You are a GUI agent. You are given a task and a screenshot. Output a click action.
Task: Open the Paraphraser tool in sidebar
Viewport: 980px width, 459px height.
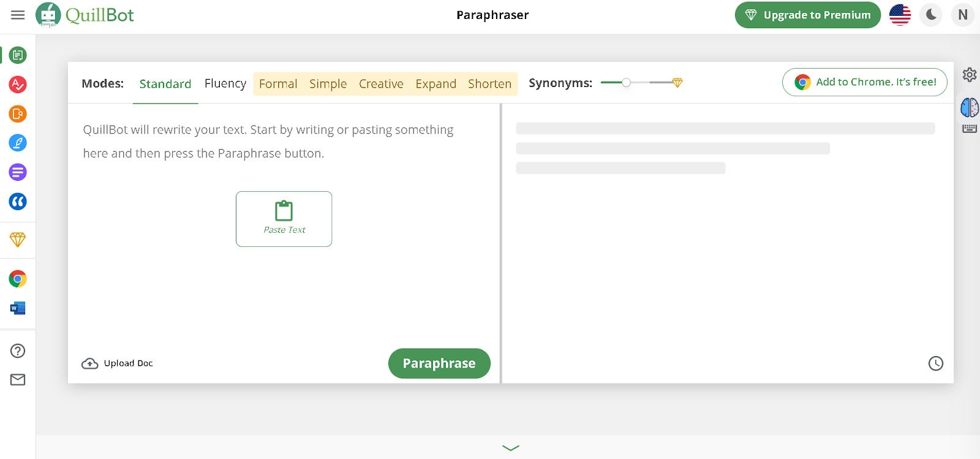(x=18, y=55)
